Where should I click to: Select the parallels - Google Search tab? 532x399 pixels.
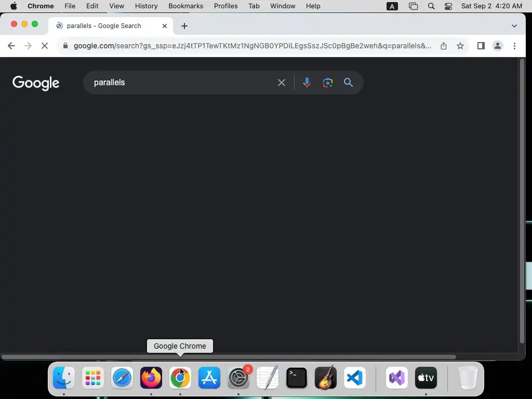click(110, 26)
